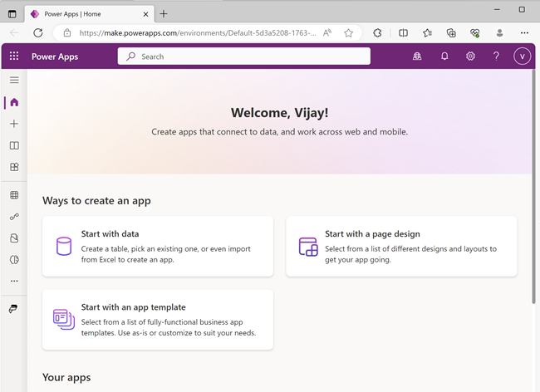The height and width of the screenshot is (392, 540).
Task: Focus the Power Apps Search box
Action: (x=244, y=56)
